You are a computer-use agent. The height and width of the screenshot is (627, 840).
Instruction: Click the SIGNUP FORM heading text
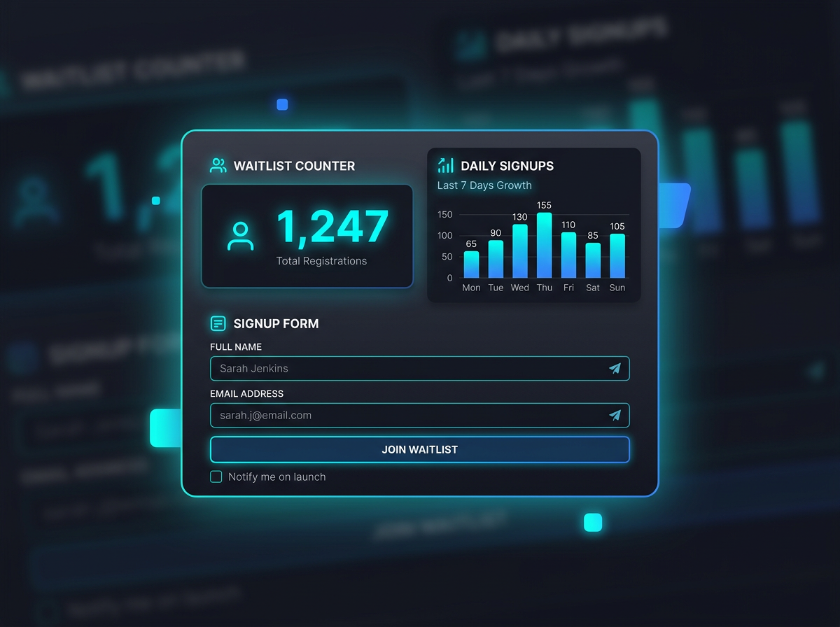pyautogui.click(x=276, y=323)
